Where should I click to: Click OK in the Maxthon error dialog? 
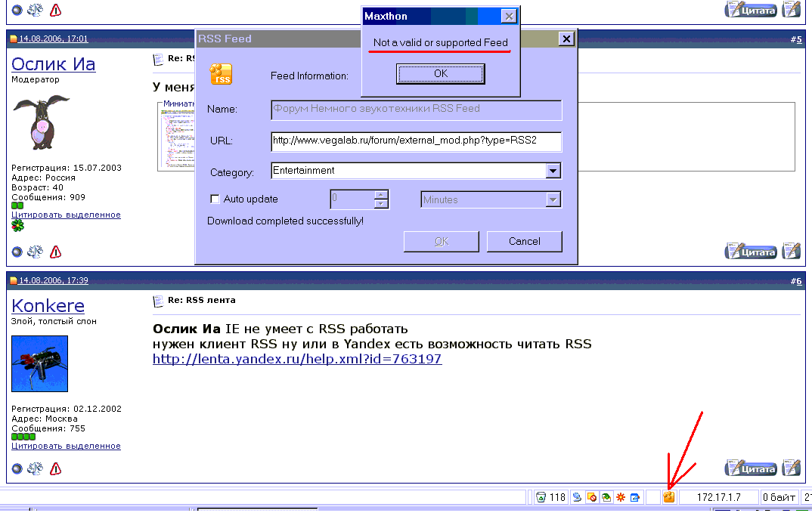tap(441, 73)
